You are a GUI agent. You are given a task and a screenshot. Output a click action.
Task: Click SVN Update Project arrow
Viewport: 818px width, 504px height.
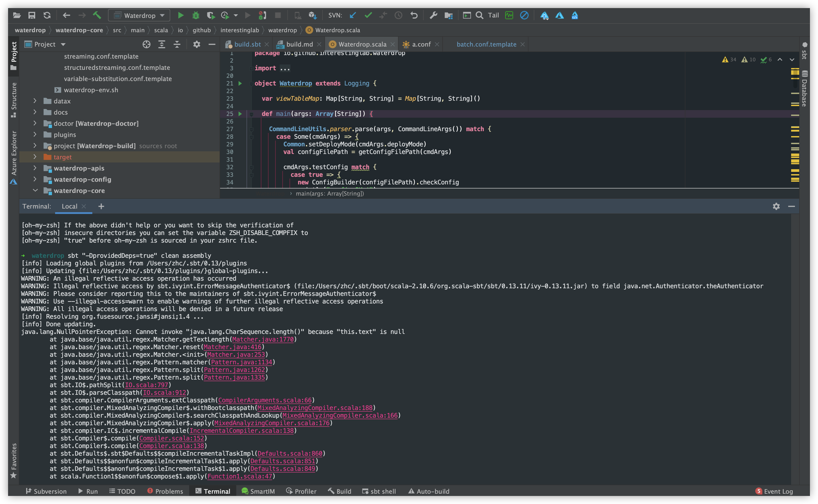tap(353, 15)
